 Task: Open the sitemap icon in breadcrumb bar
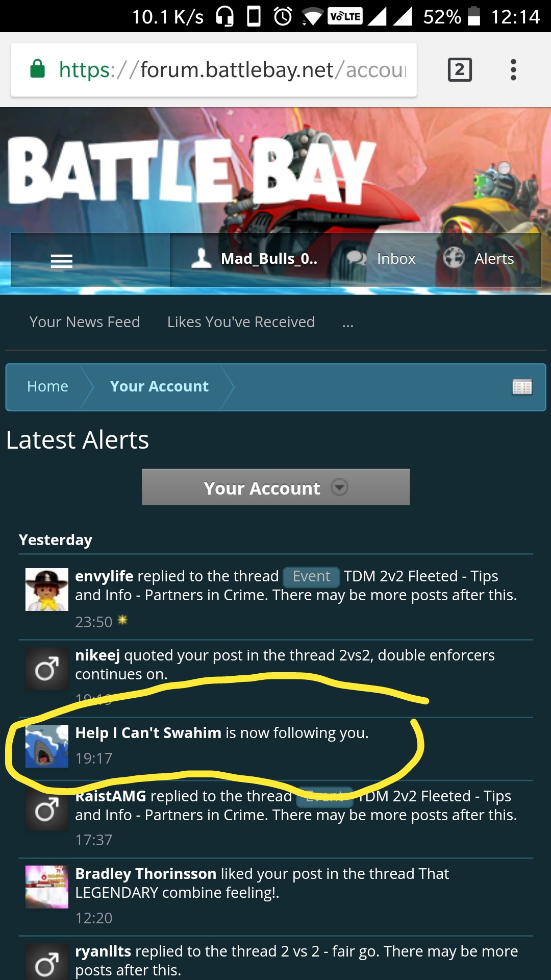point(522,387)
